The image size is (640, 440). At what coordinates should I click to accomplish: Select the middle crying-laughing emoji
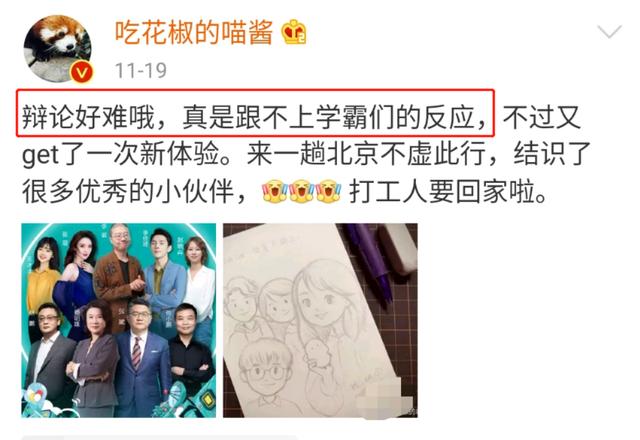301,191
